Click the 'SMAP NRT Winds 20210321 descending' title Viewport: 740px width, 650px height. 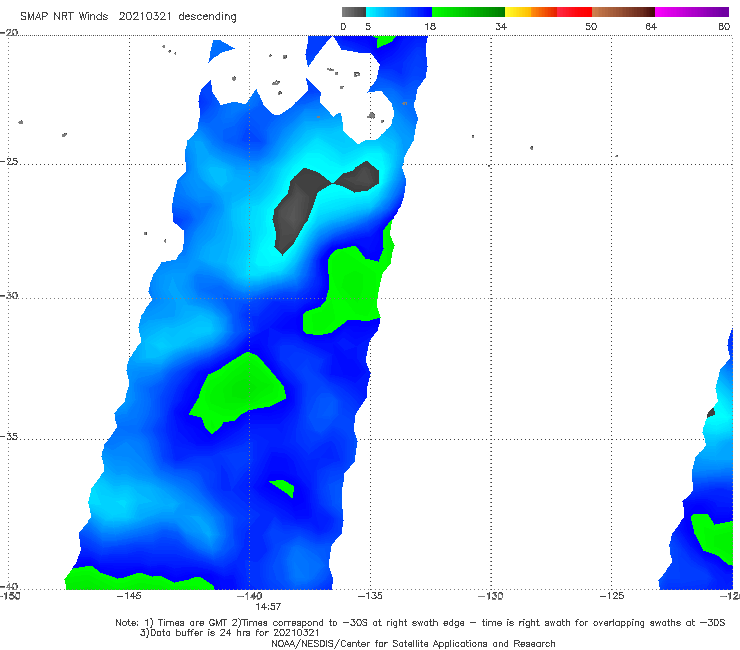tap(128, 17)
